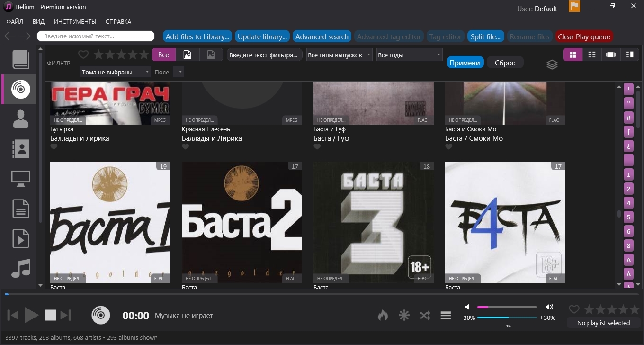This screenshot has height=345, width=644.
Task: Switch to list details view
Action: pos(592,54)
